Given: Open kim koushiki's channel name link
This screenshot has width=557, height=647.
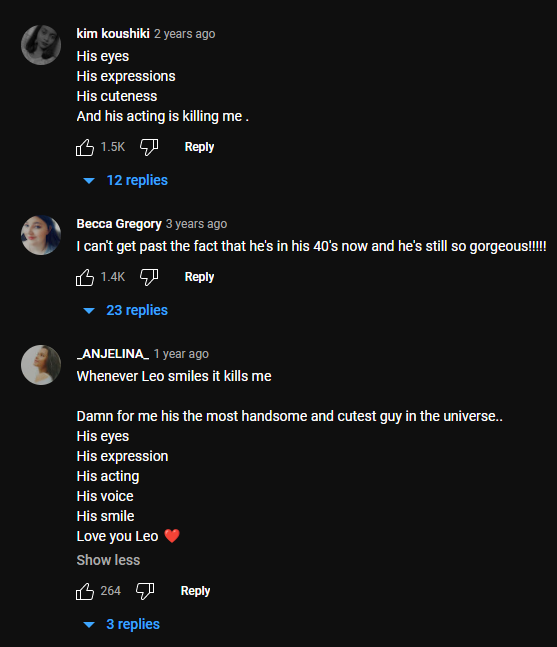Looking at the screenshot, I should pyautogui.click(x=113, y=33).
